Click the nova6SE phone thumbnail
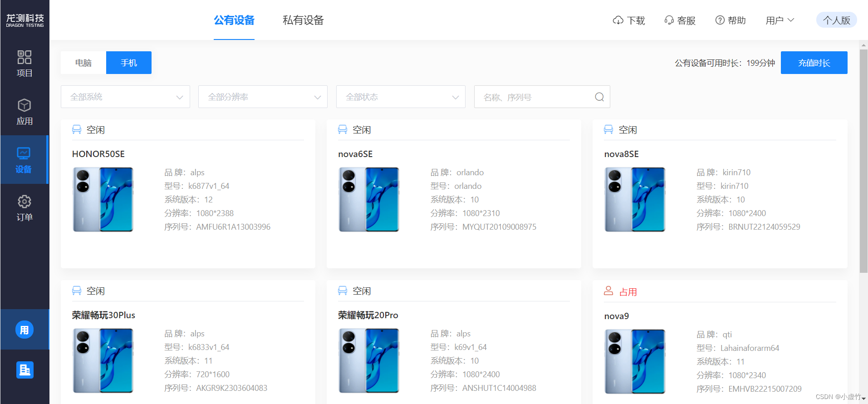This screenshot has height=404, width=868. pos(369,199)
